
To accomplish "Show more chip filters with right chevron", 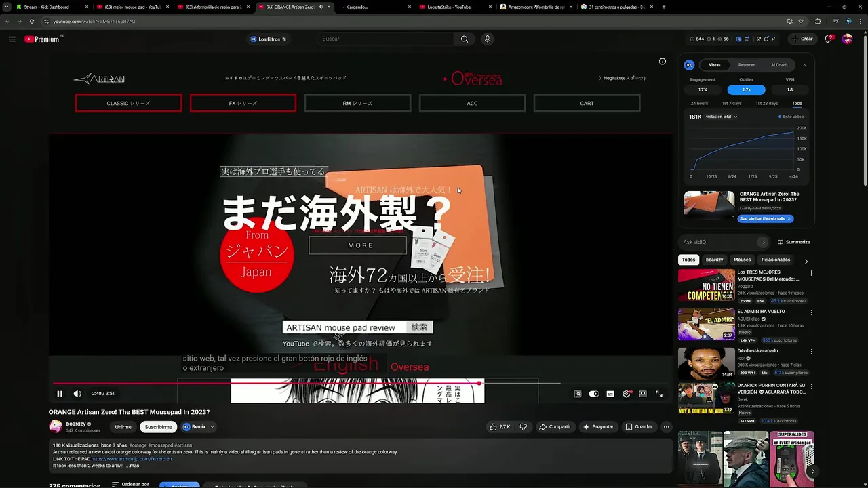I will (x=806, y=260).
